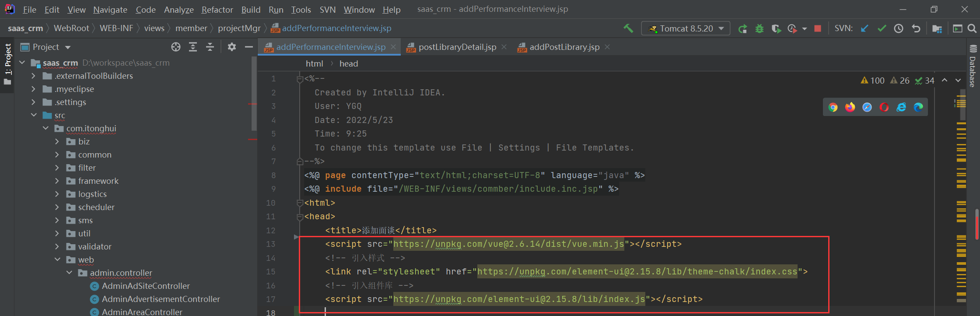Open the Refactor menu
The image size is (980, 316).
(x=217, y=10)
